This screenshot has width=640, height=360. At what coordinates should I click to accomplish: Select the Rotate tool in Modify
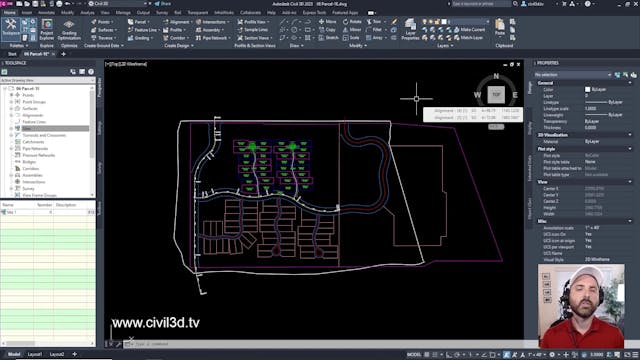click(x=352, y=22)
